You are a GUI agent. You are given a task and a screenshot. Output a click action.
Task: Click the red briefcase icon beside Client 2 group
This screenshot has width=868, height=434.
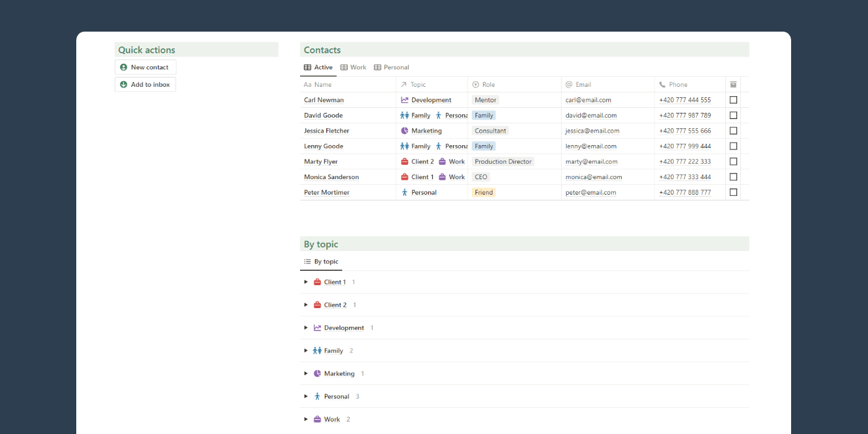pos(317,305)
